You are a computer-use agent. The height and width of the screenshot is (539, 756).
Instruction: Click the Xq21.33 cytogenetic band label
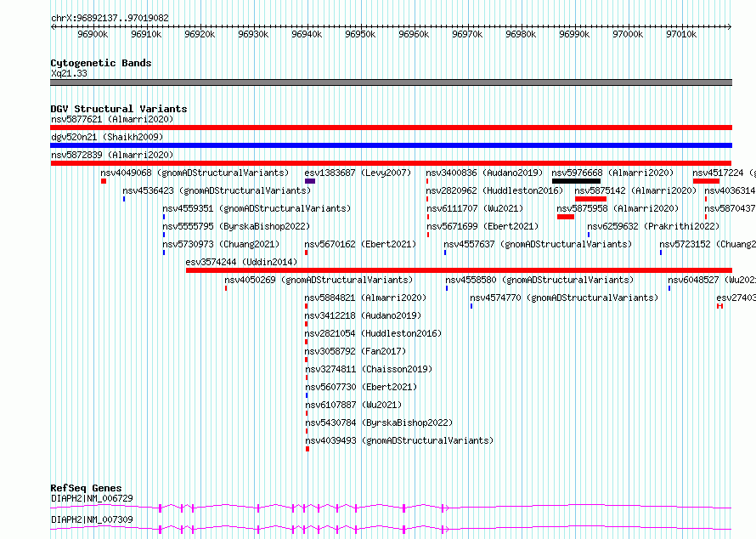69,73
